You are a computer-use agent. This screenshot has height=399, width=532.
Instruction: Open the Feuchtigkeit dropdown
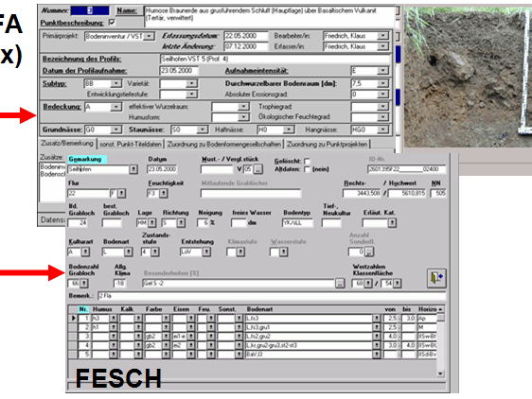[x=164, y=193]
